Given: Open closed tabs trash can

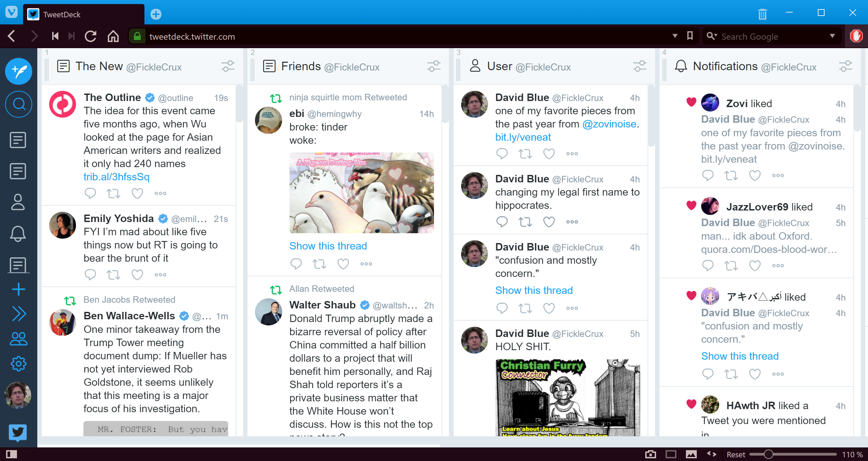Looking at the screenshot, I should [762, 14].
